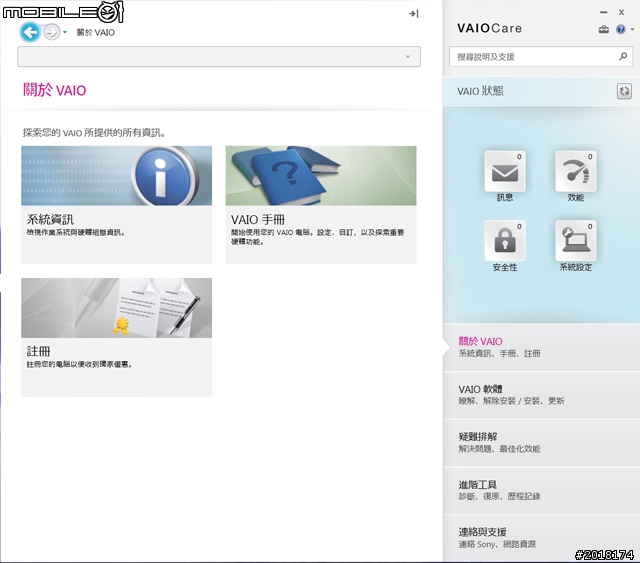Open the blue help question icon
640x563 pixels.
point(620,29)
